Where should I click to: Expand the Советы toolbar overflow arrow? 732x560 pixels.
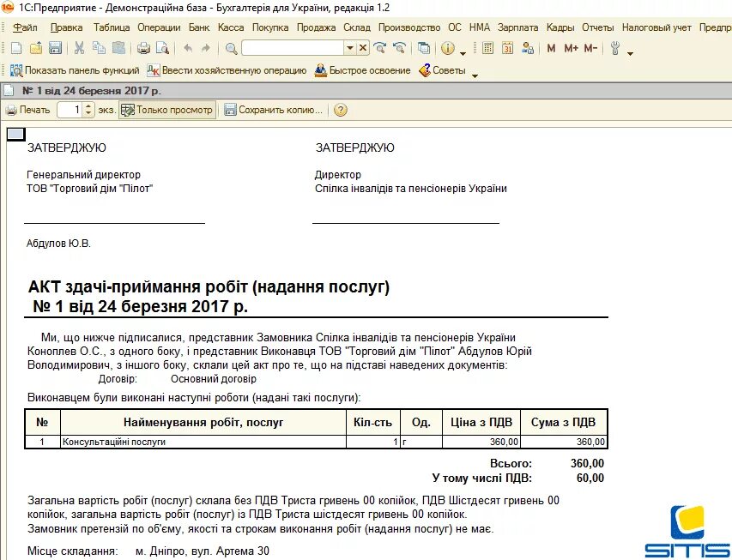click(475, 75)
